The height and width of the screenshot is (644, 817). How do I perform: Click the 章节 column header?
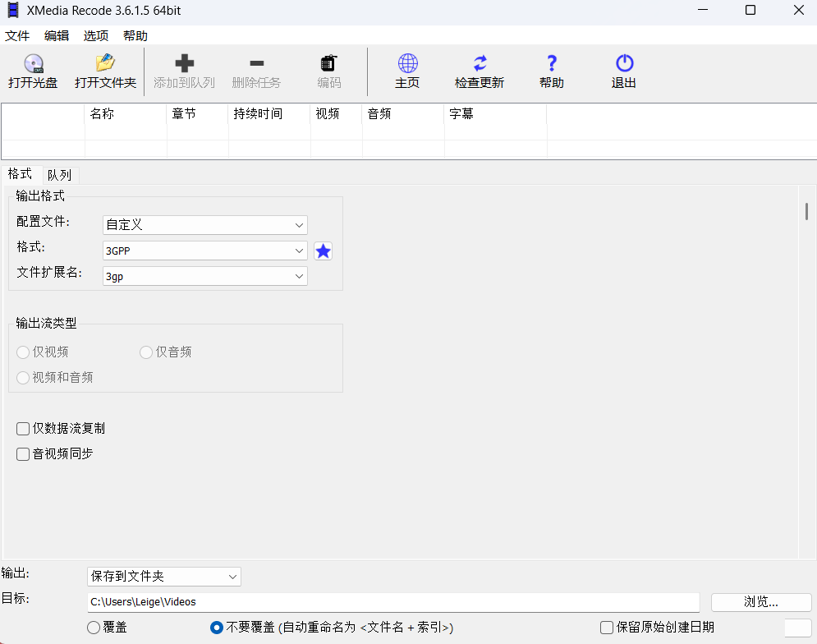198,113
